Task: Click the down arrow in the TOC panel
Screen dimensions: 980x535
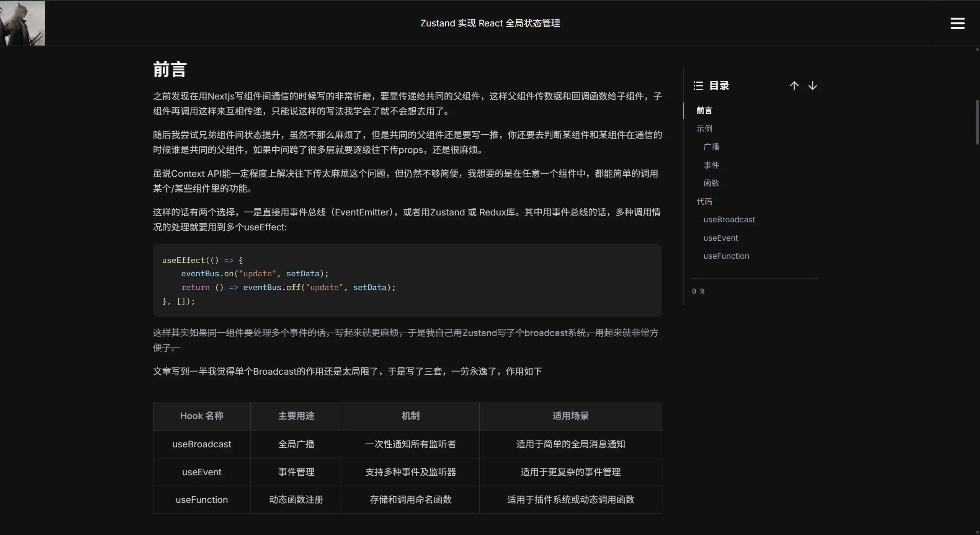Action: point(812,86)
